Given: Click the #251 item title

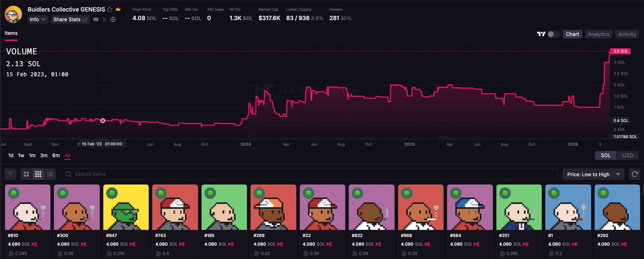Looking at the screenshot, I should pos(505,235).
